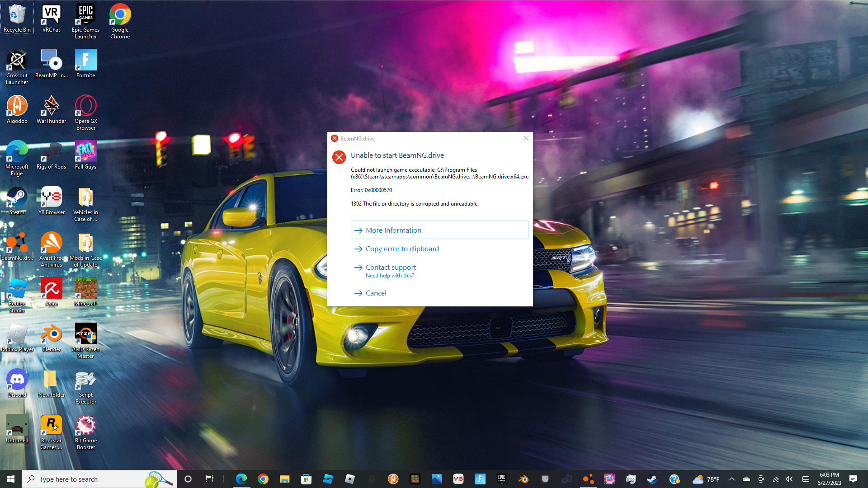Select Script Executor desktop icon
Viewport: 868px width, 488px height.
tap(85, 386)
